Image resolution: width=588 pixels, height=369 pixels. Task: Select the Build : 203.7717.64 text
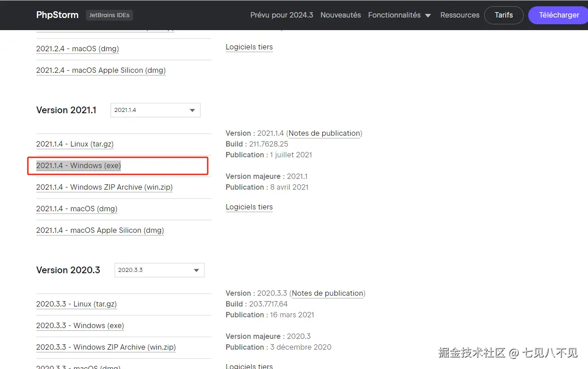[257, 304]
